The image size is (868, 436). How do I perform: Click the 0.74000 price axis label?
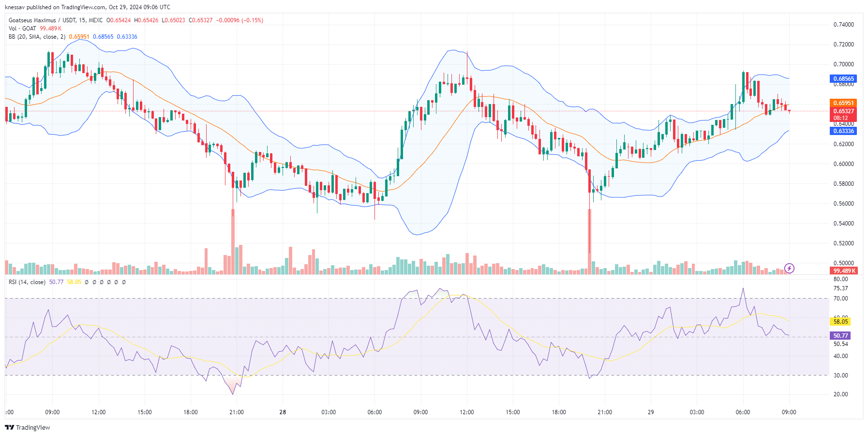click(843, 25)
